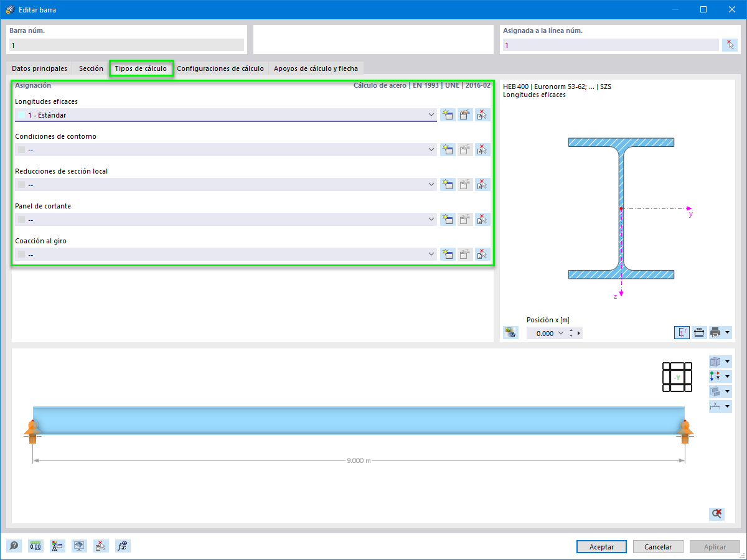Click the -Y navigation cube face
The height and width of the screenshot is (560, 747).
pyautogui.click(x=677, y=377)
